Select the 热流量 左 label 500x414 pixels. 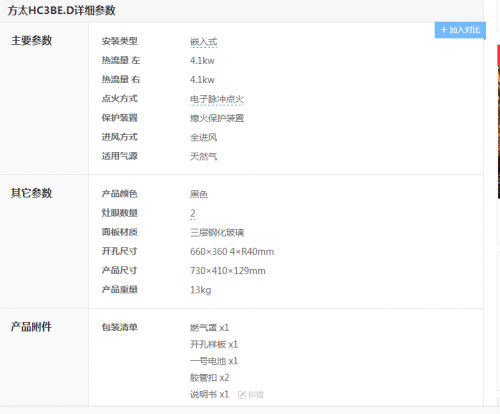(121, 61)
